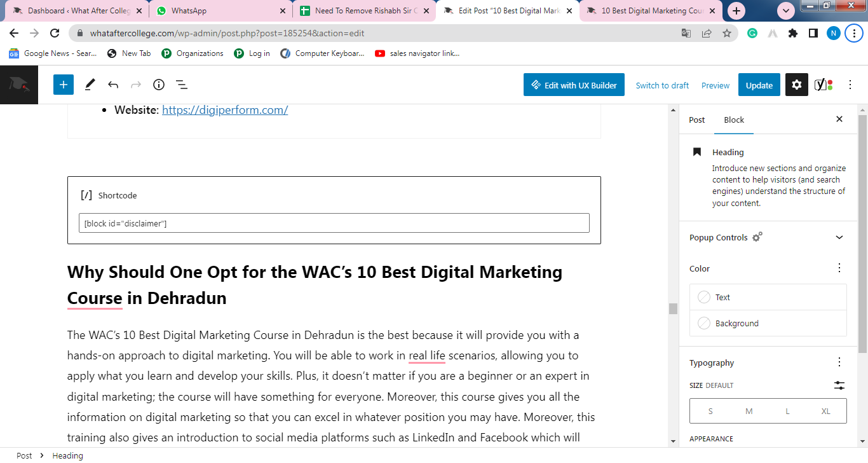Image resolution: width=868 pixels, height=463 pixels.
Task: Click the shortcode text input field
Action: point(334,223)
